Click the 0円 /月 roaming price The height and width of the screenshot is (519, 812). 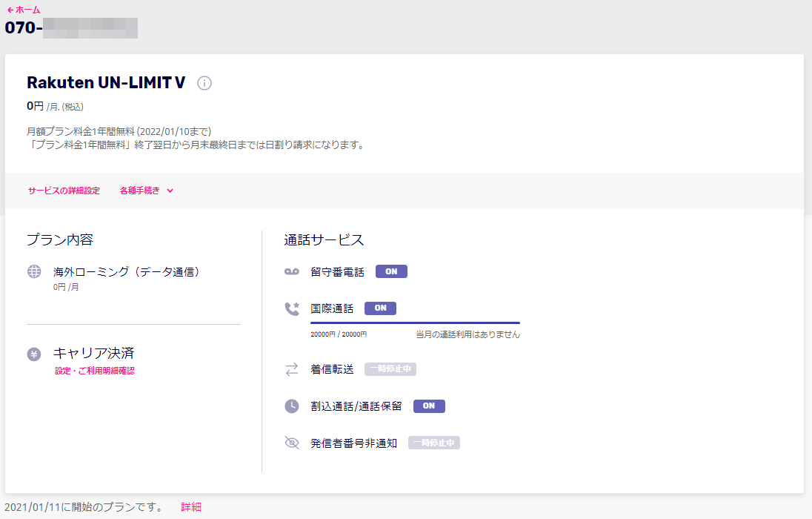[66, 287]
